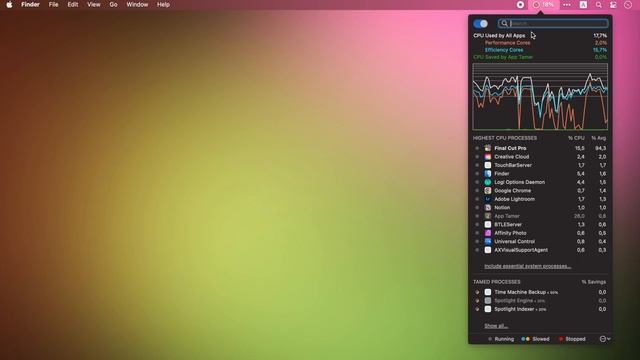Open Control Center in menu bar
Image resolution: width=640 pixels, height=360 pixels.
613,5
